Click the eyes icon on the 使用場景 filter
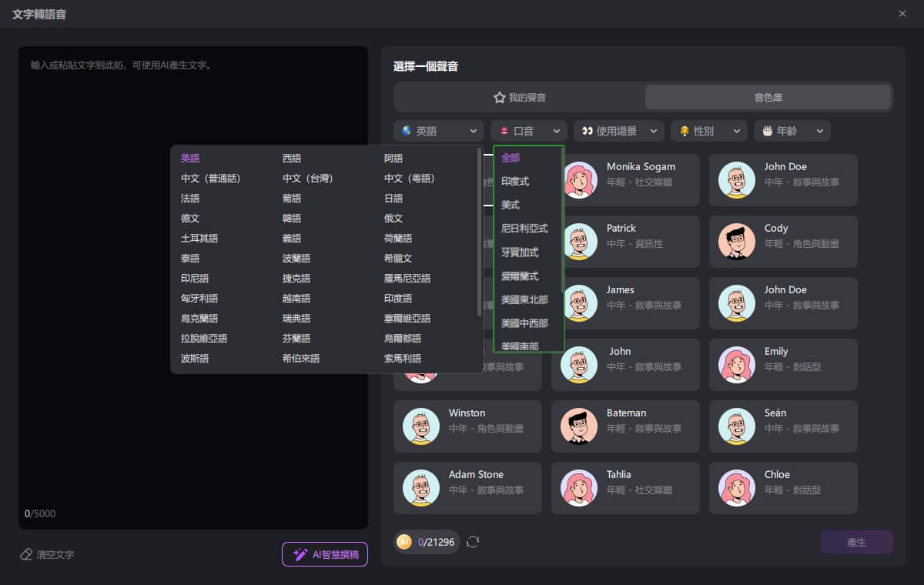The width and height of the screenshot is (924, 585). click(x=588, y=131)
